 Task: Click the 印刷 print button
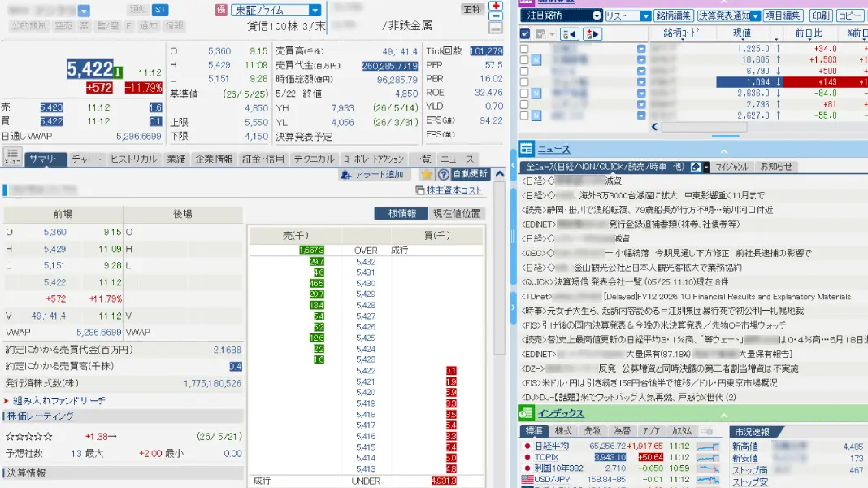pos(820,15)
